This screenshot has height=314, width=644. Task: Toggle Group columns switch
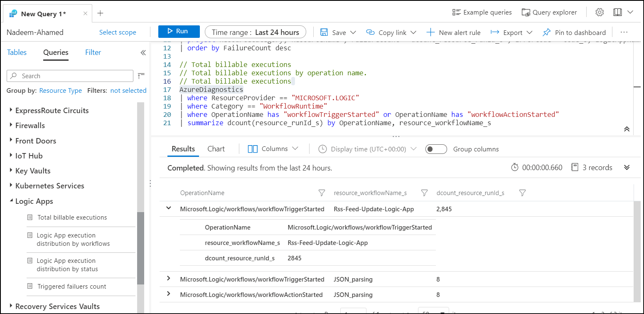436,149
